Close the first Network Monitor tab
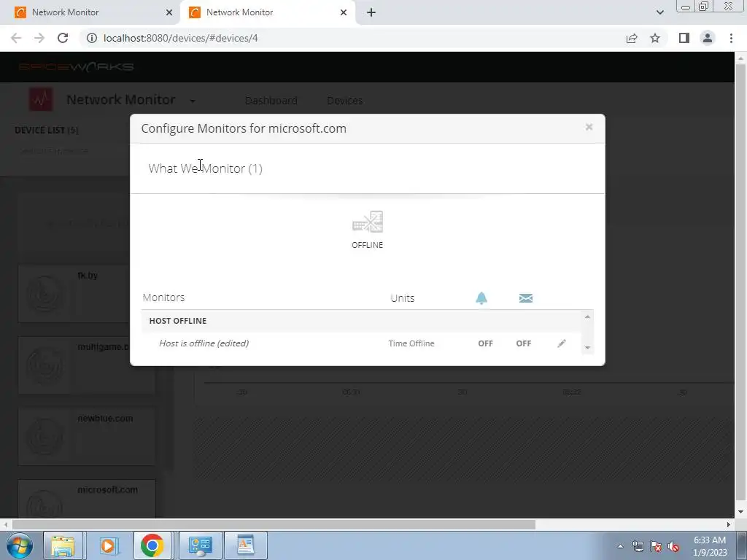 click(169, 12)
